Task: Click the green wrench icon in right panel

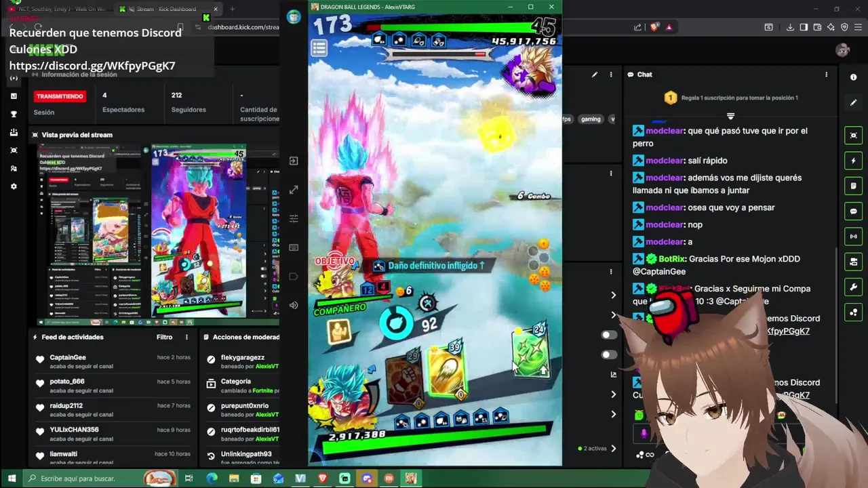Action: pos(854,287)
